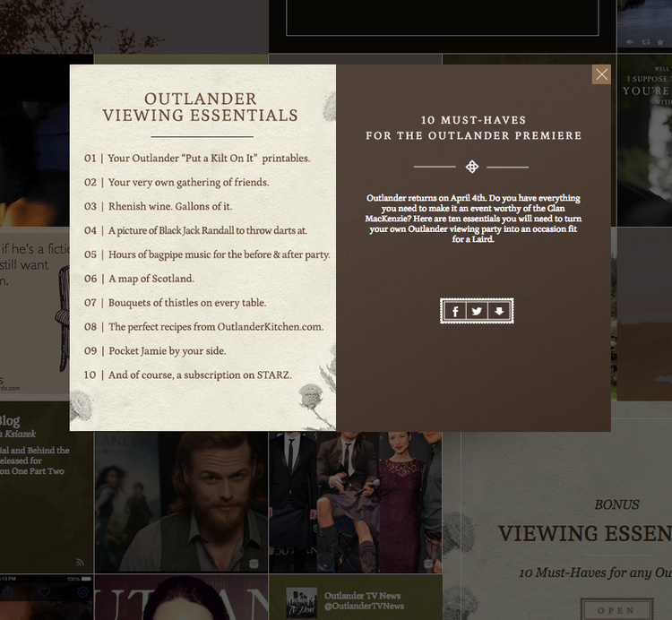This screenshot has width=672, height=620.
Task: Close the Viewing Essentials popup
Action: (601, 74)
